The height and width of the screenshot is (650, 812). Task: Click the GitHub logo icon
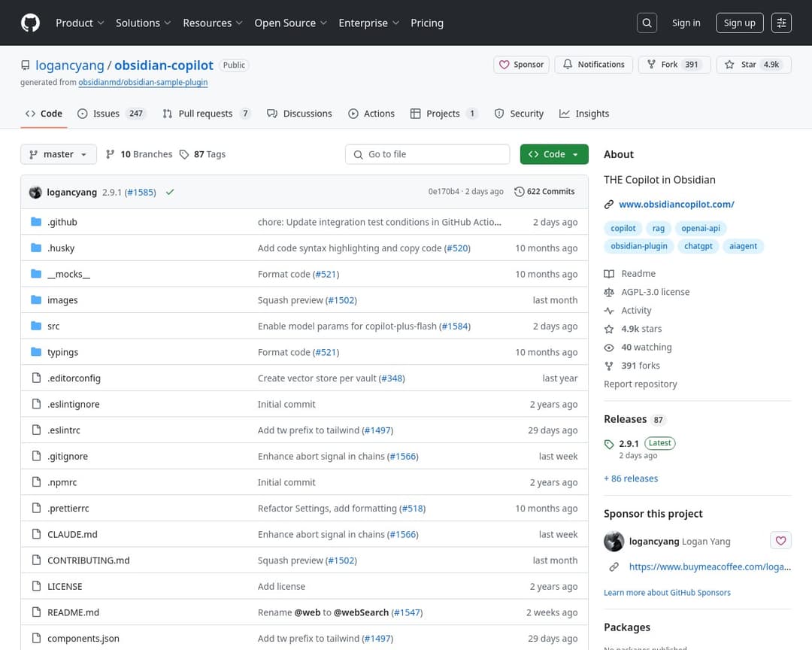click(x=30, y=23)
